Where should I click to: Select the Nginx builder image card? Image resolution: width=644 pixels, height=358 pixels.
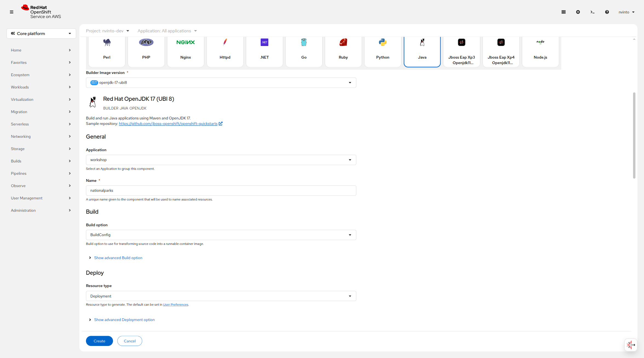(x=186, y=51)
